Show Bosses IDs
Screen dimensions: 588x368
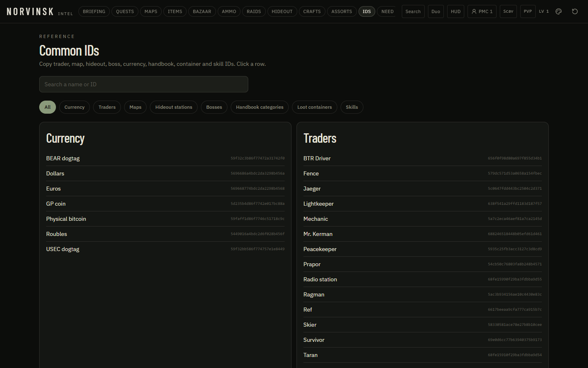tap(214, 107)
